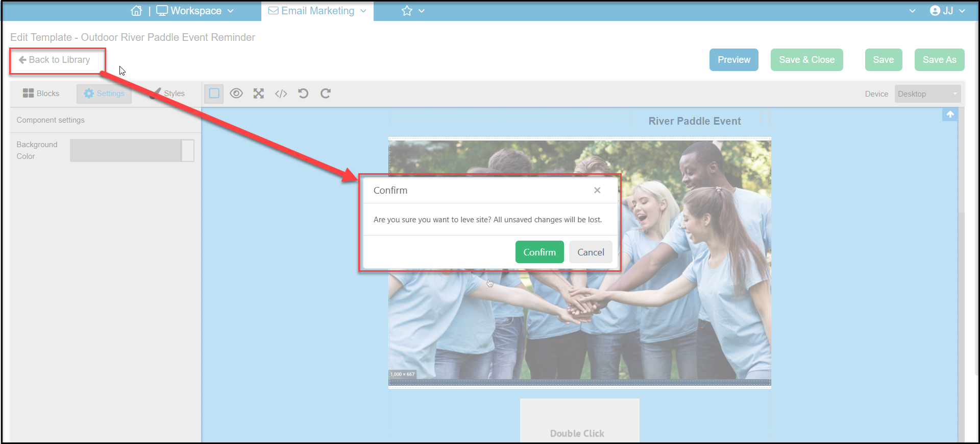980x444 pixels.
Task: Open the Email Marketing tab
Action: (317, 11)
